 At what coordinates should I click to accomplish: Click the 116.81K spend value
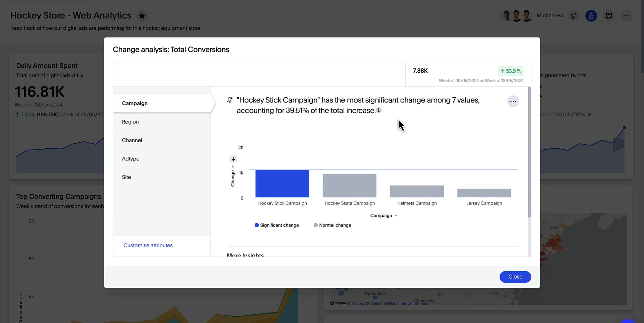tap(40, 92)
